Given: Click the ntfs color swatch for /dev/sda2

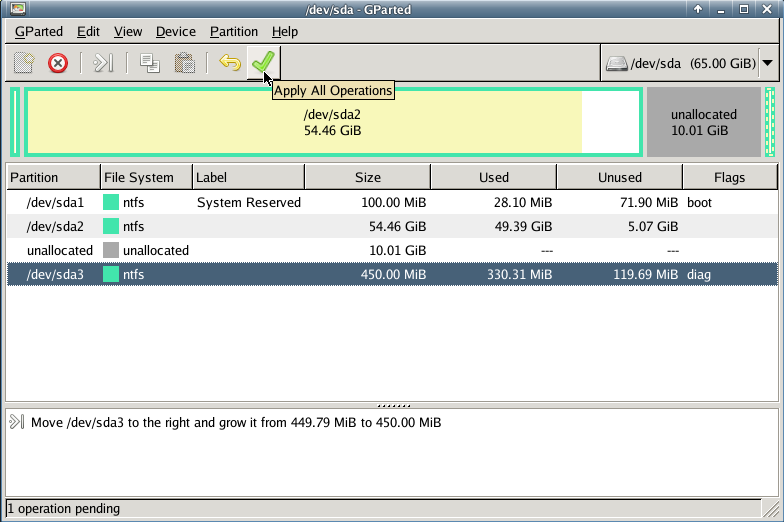Looking at the screenshot, I should pyautogui.click(x=111, y=226).
